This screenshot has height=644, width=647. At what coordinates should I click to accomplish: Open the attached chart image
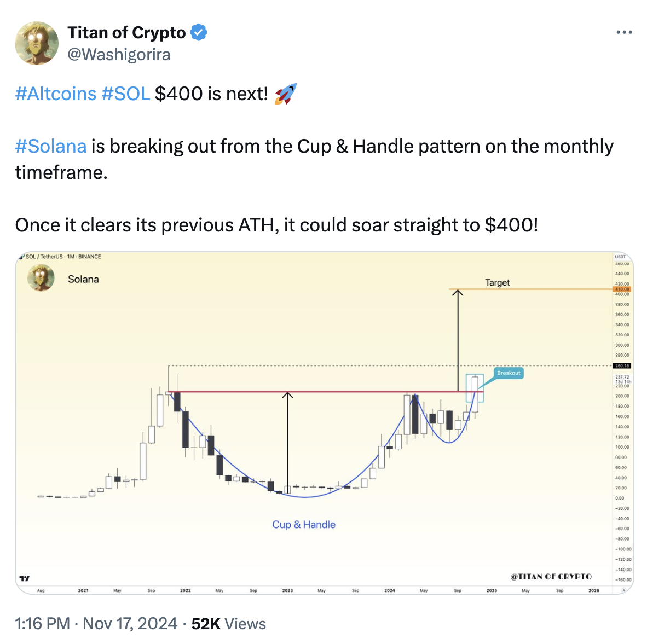(x=325, y=423)
